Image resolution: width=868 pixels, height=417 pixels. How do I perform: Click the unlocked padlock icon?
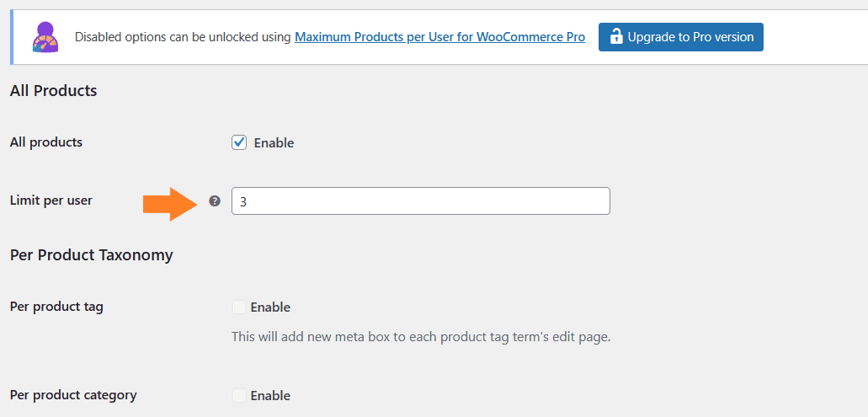point(615,37)
